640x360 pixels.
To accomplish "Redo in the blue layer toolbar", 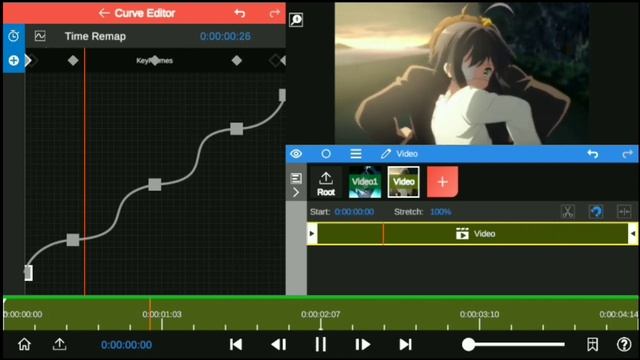I will click(x=627, y=154).
